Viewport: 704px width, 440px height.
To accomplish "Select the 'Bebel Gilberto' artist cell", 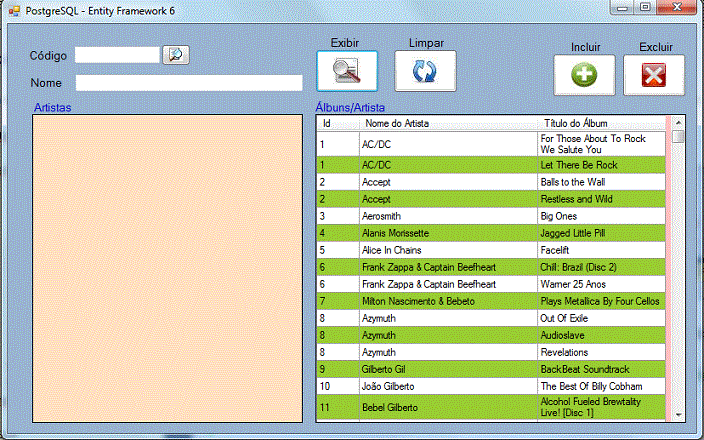I will click(448, 407).
